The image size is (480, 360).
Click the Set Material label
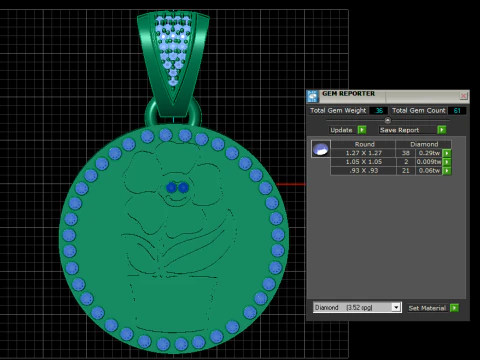tap(427, 308)
